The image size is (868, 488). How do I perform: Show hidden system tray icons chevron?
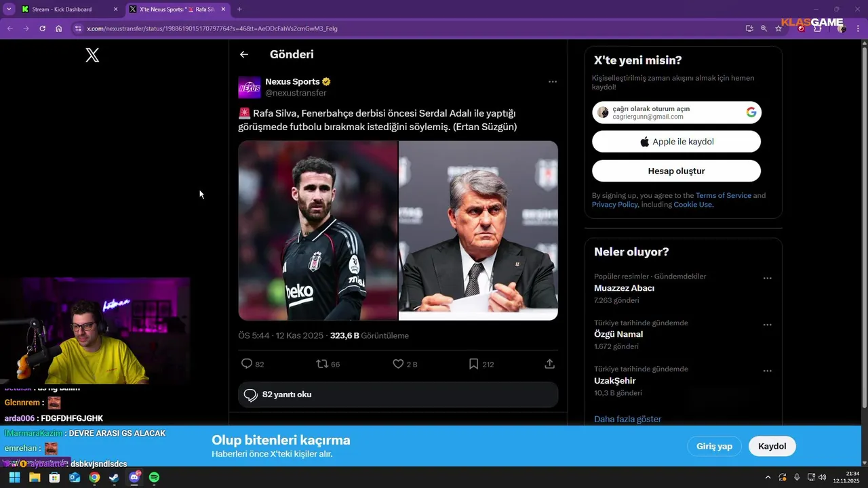(x=768, y=477)
